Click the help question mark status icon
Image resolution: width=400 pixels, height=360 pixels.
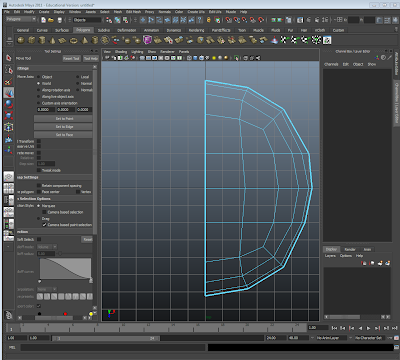tap(200, 20)
